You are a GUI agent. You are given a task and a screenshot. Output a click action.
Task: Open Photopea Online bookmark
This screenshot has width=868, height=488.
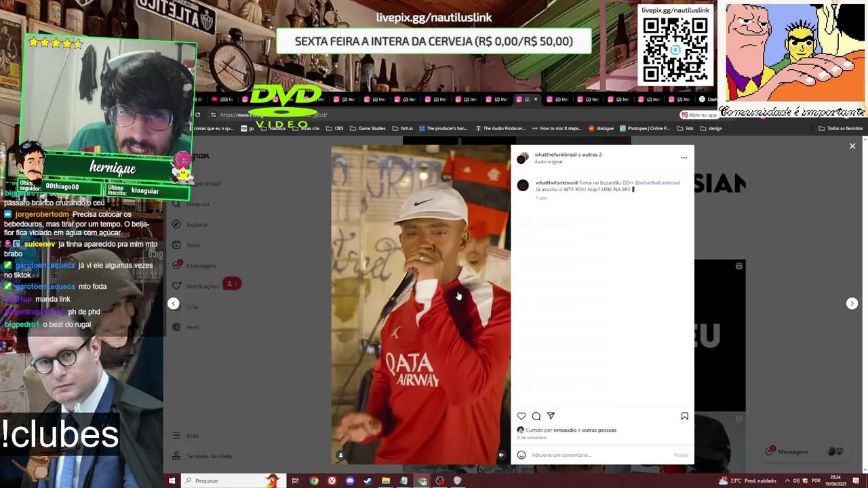644,128
